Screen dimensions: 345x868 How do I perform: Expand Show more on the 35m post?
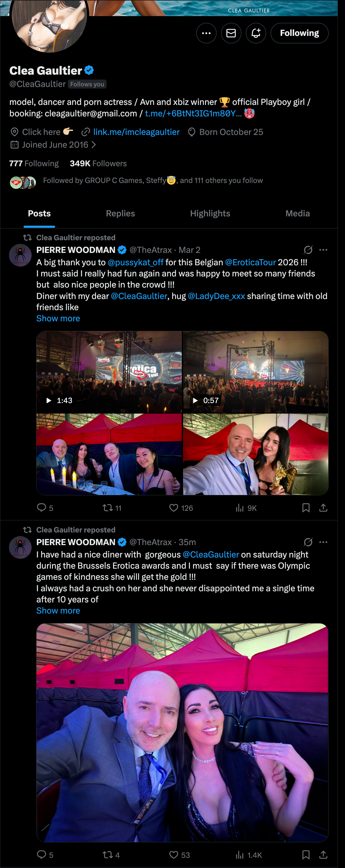coord(58,610)
